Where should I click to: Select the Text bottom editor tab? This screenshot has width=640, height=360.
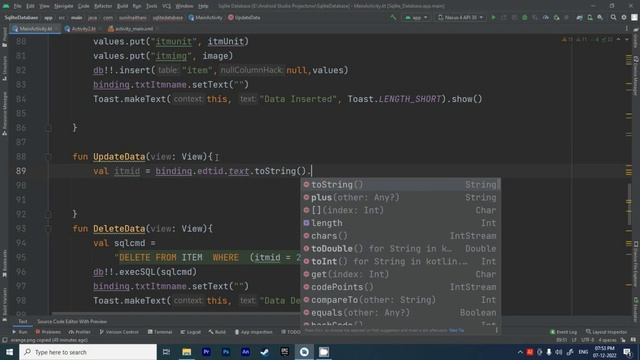tap(22, 322)
